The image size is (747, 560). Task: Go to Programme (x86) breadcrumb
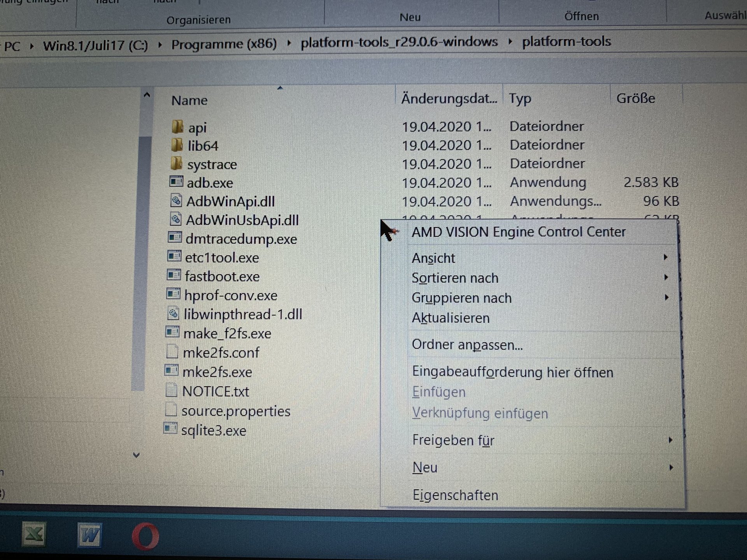(x=224, y=44)
